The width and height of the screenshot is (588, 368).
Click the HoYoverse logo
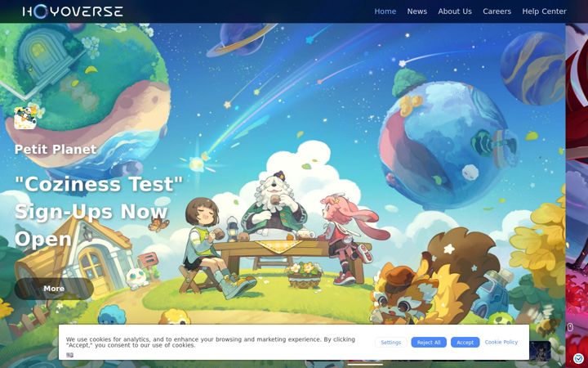click(x=73, y=11)
